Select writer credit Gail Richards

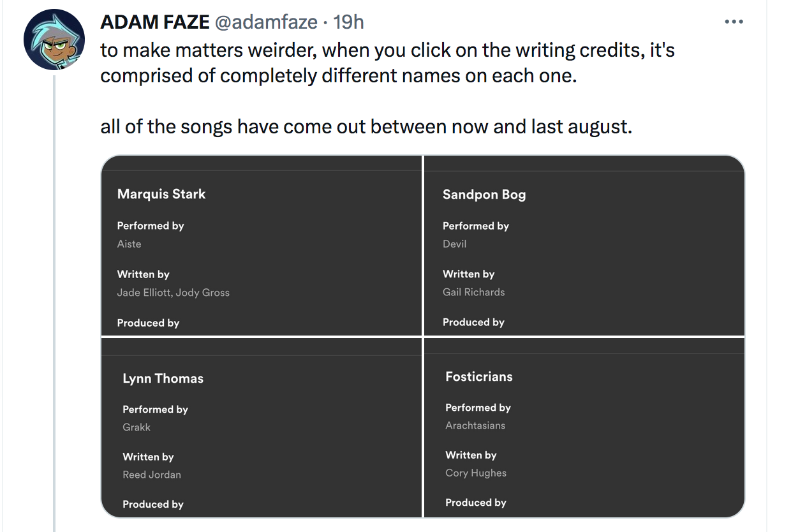[x=473, y=292]
